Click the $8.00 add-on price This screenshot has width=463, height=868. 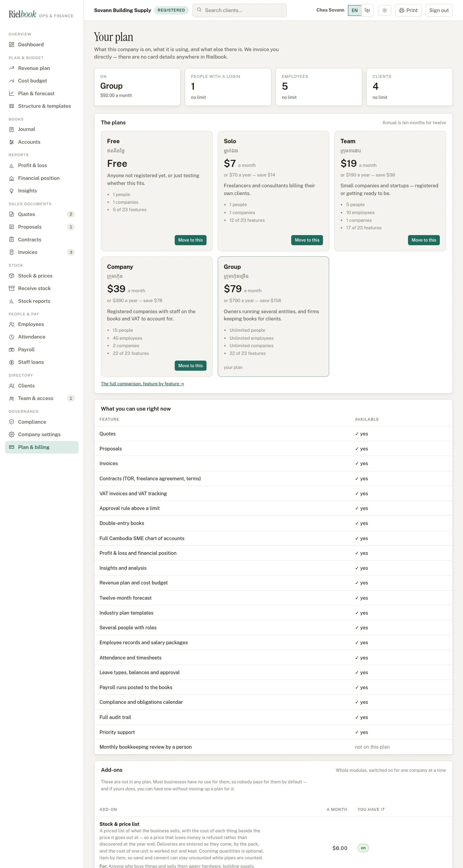pos(340,848)
